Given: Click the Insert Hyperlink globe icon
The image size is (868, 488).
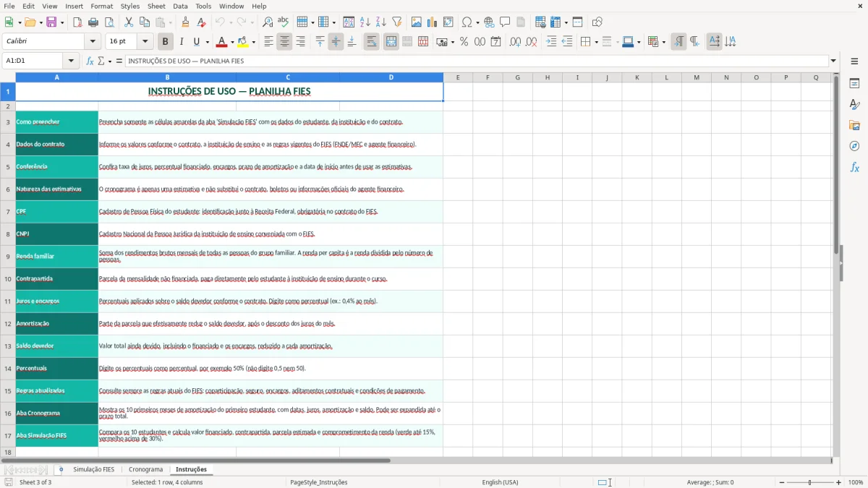Looking at the screenshot, I should pyautogui.click(x=489, y=22).
